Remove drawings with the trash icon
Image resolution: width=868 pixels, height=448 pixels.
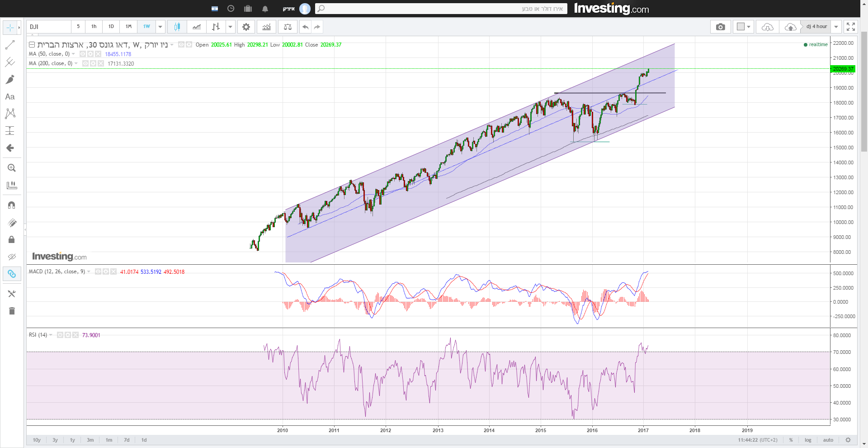pyautogui.click(x=12, y=311)
